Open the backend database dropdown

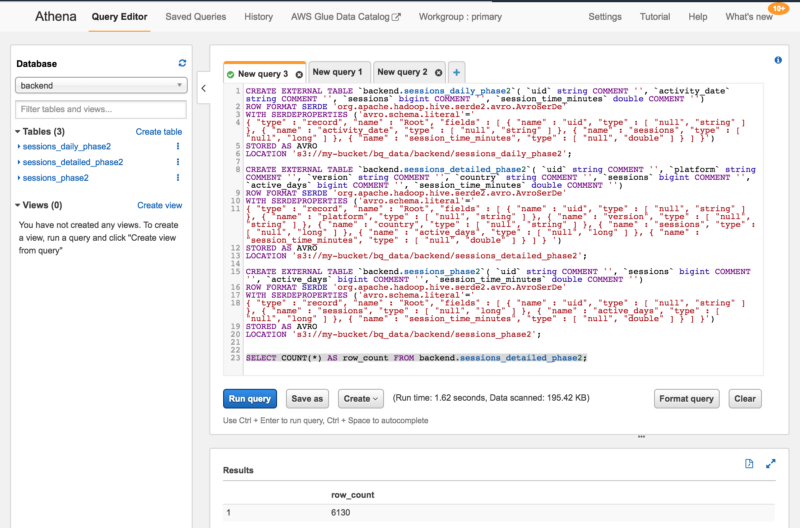coord(101,86)
